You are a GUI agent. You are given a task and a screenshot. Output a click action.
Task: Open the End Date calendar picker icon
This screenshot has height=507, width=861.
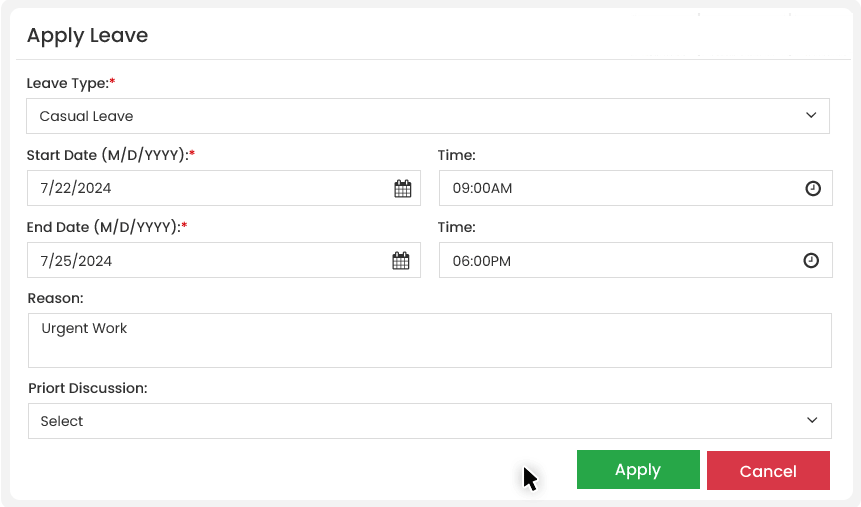coord(401,261)
